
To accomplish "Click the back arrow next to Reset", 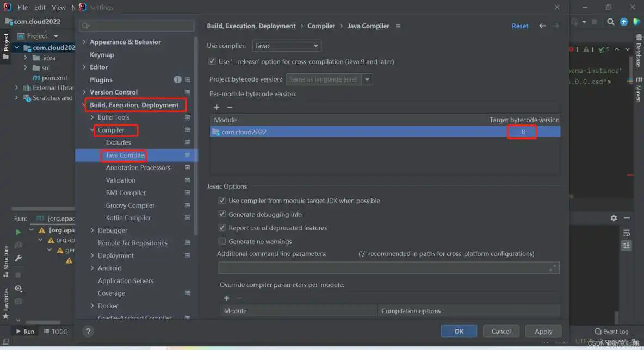I will tap(542, 26).
